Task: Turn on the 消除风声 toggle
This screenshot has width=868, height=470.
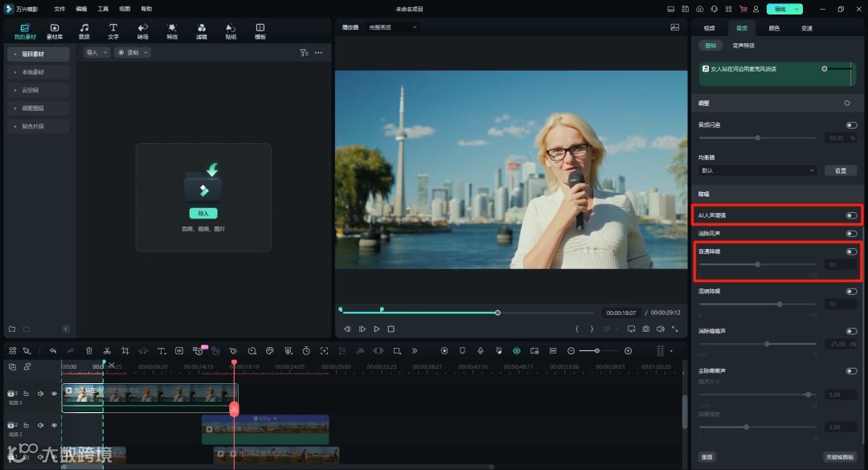Action: [x=851, y=234]
